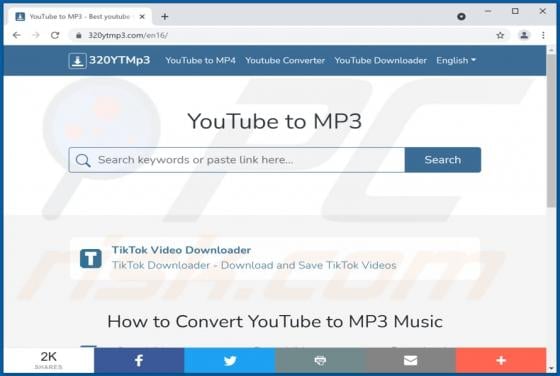560x376 pixels.
Task: Share the page on Twitter
Action: pos(230,360)
